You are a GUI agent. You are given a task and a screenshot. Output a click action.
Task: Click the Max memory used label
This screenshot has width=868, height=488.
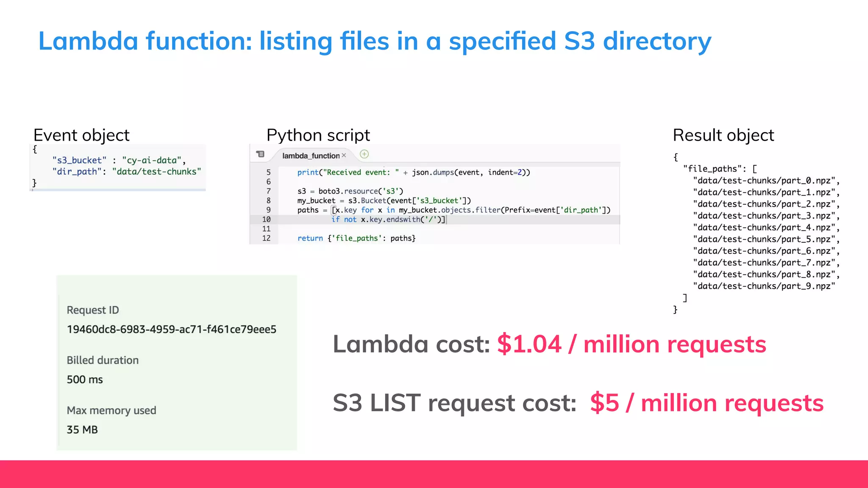pyautogui.click(x=111, y=410)
